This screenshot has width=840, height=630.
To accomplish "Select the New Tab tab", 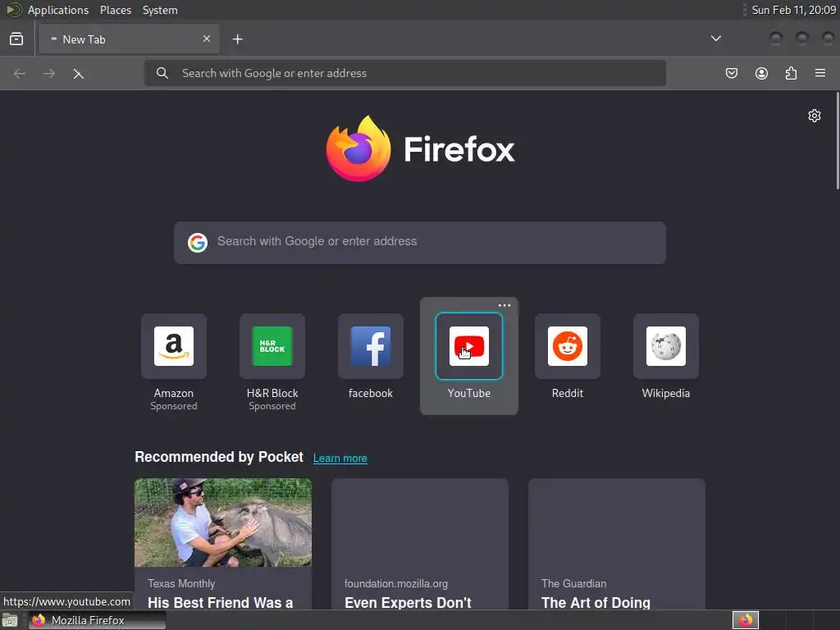I will coord(129,39).
